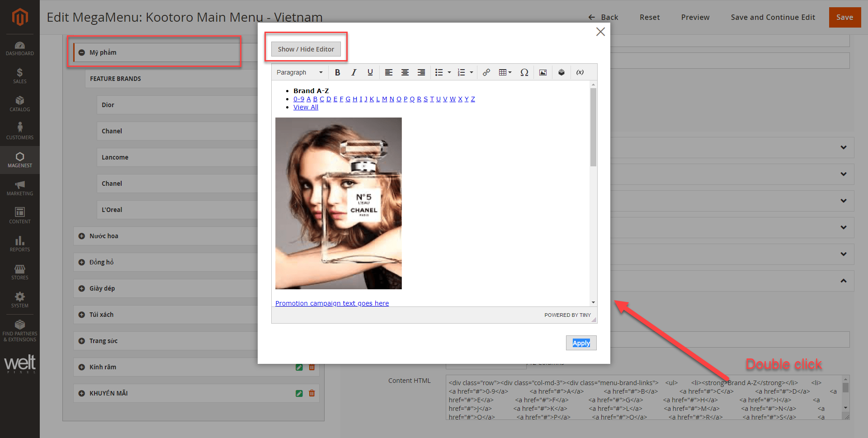Image resolution: width=868 pixels, height=438 pixels.
Task: Open the Catalog menu in sidebar
Action: [20, 104]
